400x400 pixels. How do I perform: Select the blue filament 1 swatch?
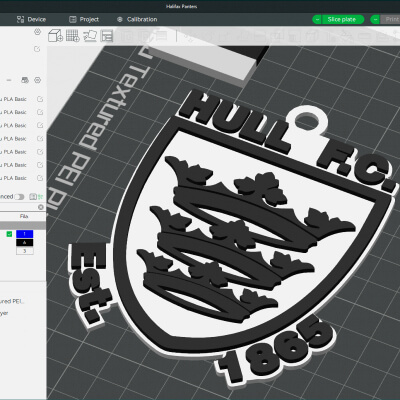[25, 234]
